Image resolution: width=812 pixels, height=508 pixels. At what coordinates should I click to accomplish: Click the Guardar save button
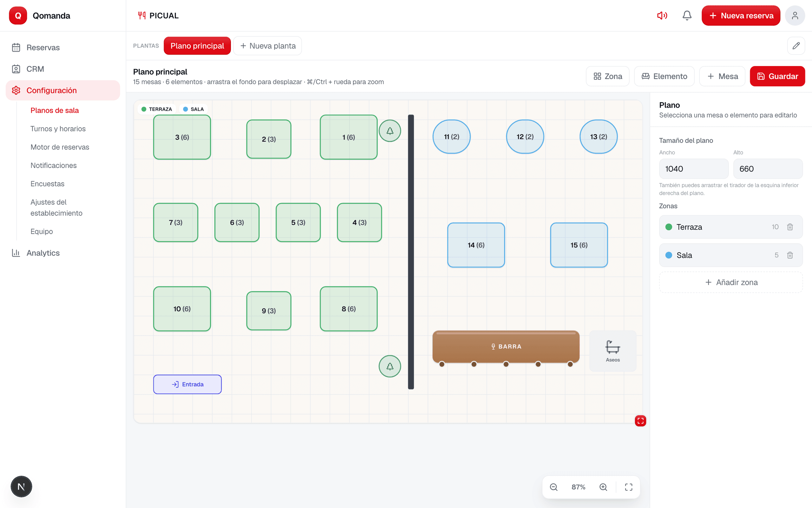coord(777,76)
